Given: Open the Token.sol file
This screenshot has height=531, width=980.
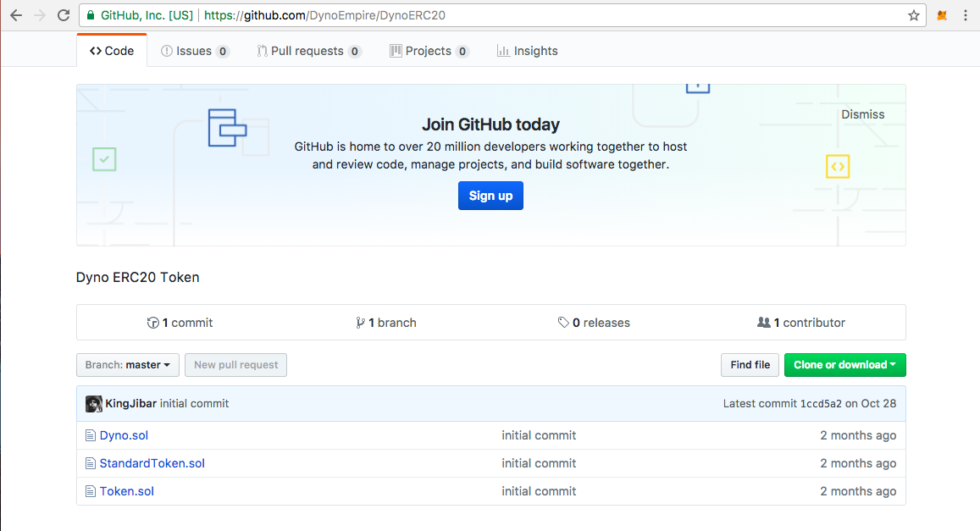Looking at the screenshot, I should pyautogui.click(x=126, y=492).
